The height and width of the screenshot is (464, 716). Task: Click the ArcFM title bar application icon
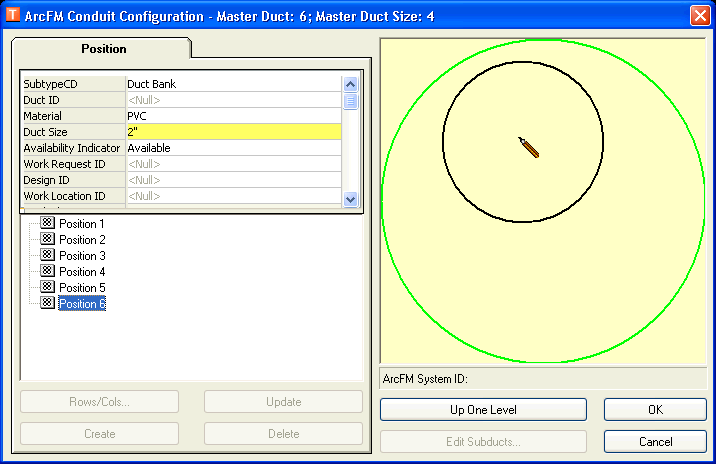12,15
